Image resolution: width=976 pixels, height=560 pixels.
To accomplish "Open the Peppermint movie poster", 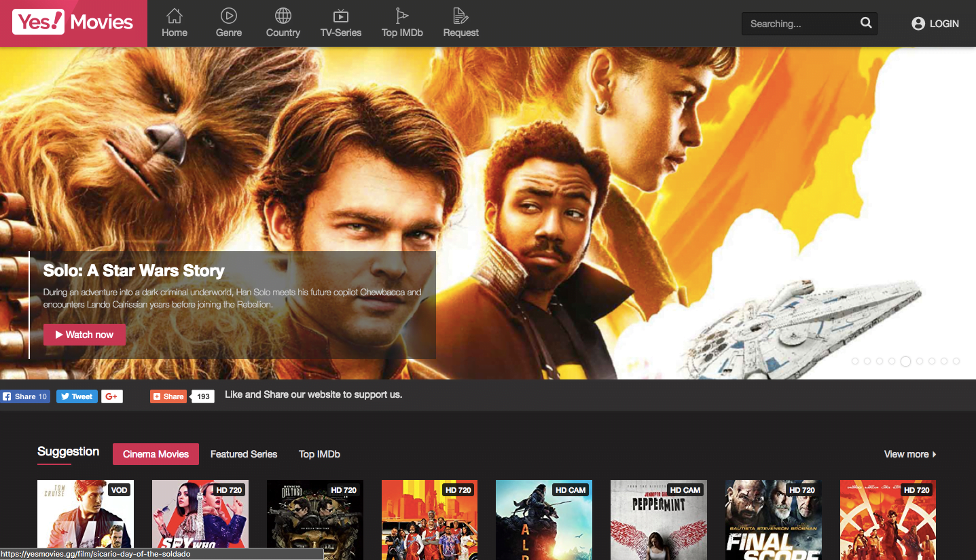I will tap(659, 520).
